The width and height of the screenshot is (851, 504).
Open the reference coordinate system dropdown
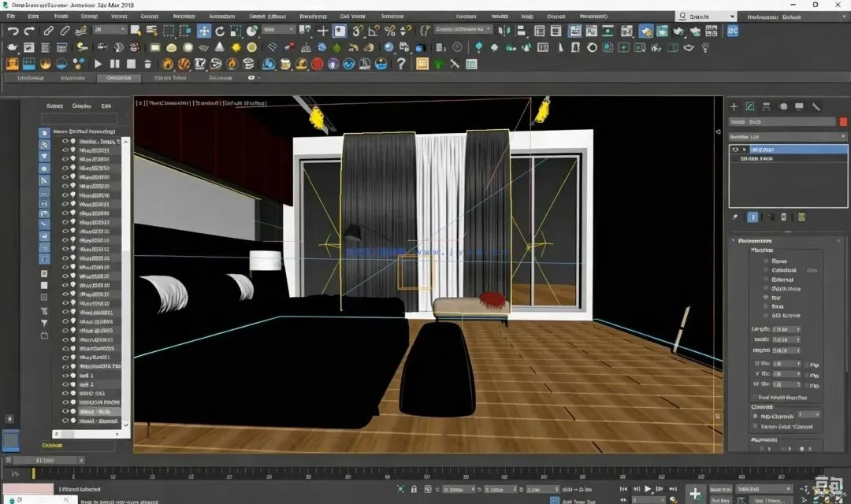coord(278,29)
